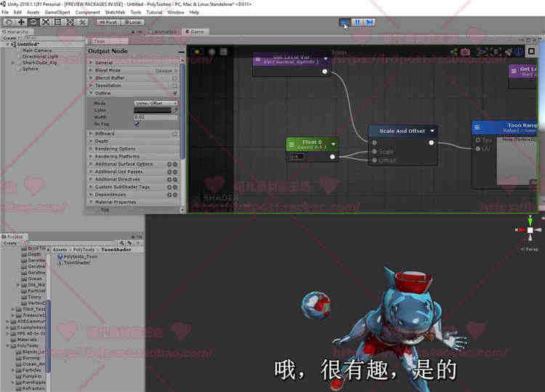The width and height of the screenshot is (545, 392).
Task: Collapse the Untitled scene in Hierarchy
Action: click(8, 44)
